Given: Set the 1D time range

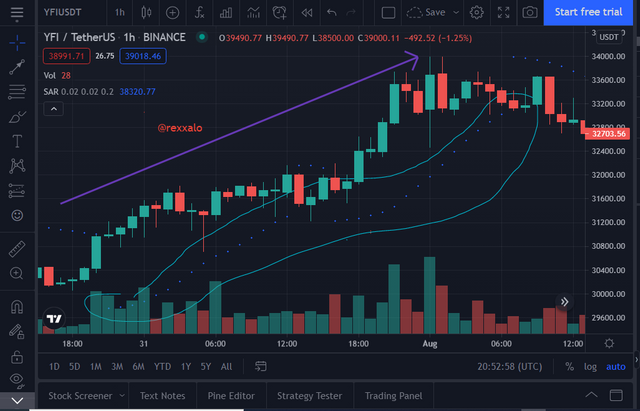Looking at the screenshot, I should click(54, 367).
